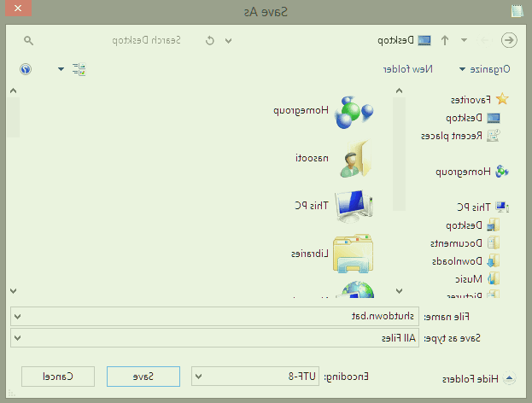
Task: Click the help question mark icon
Action: pyautogui.click(x=26, y=68)
